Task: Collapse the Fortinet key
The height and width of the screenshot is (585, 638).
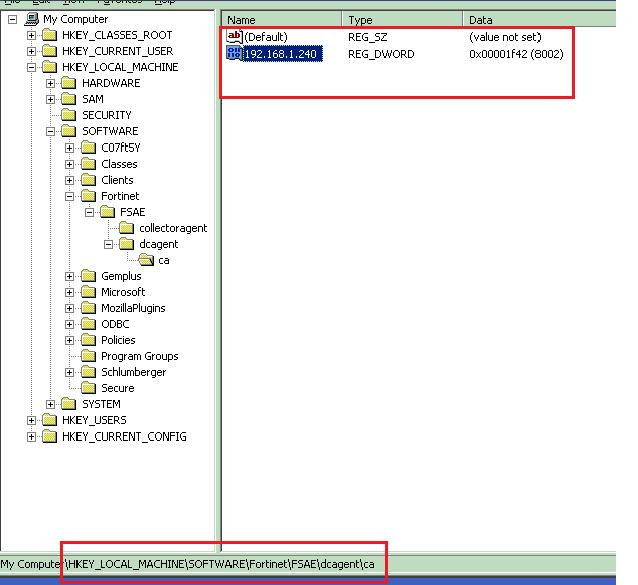Action: (x=70, y=196)
